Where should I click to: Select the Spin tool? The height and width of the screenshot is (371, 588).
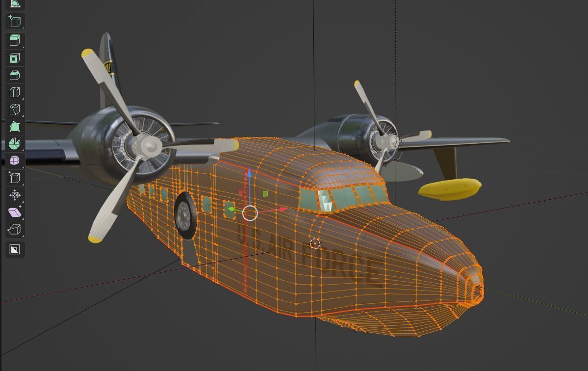point(15,144)
